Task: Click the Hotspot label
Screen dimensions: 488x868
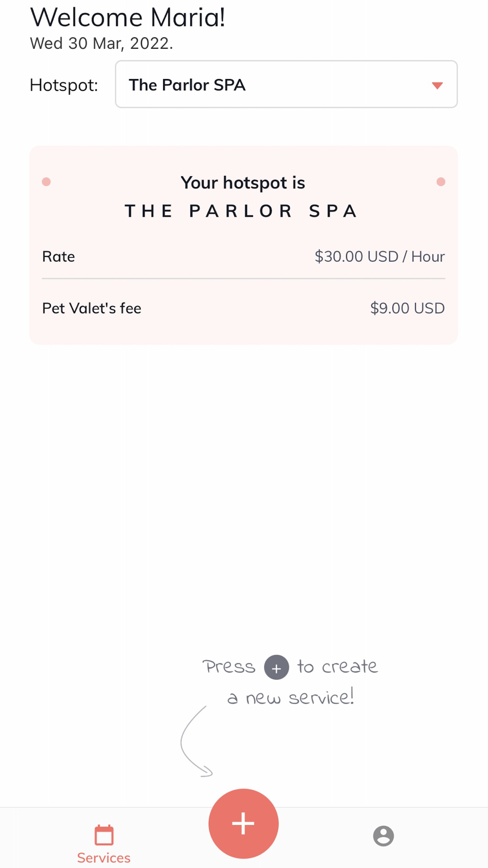Action: click(64, 85)
